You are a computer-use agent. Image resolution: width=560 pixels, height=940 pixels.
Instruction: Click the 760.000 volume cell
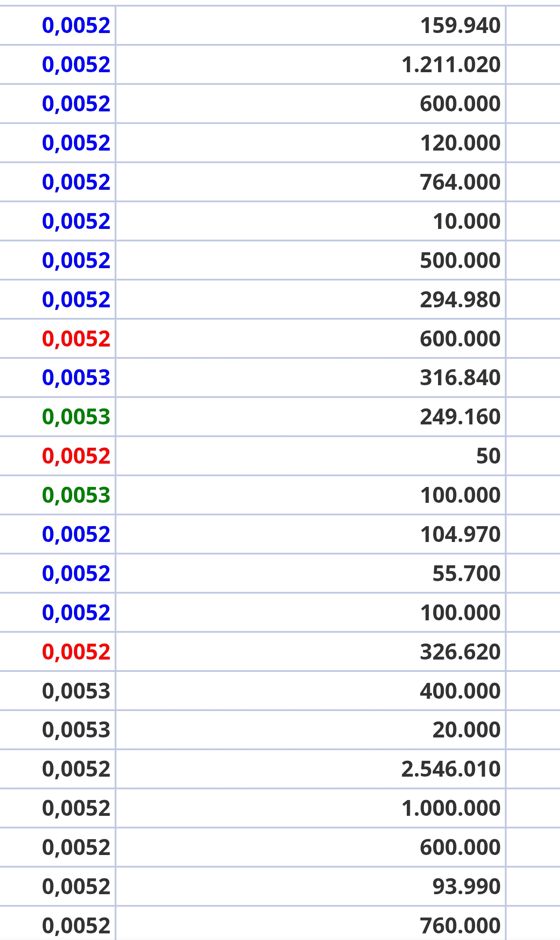tap(460, 925)
